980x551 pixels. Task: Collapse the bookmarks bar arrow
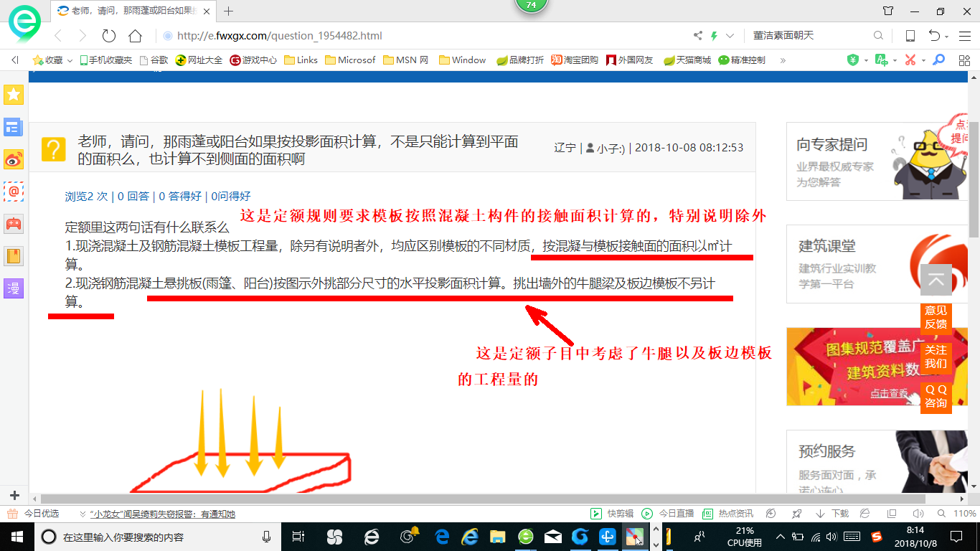click(14, 60)
